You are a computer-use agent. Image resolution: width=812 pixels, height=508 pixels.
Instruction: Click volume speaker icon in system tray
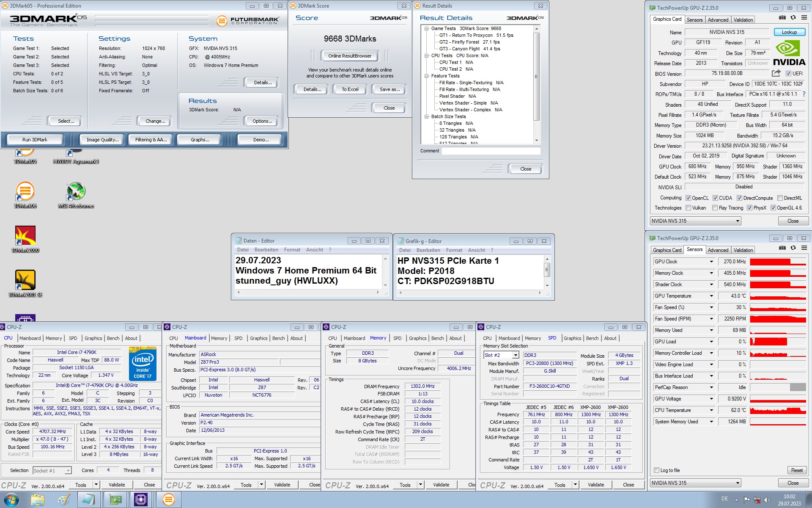767,500
